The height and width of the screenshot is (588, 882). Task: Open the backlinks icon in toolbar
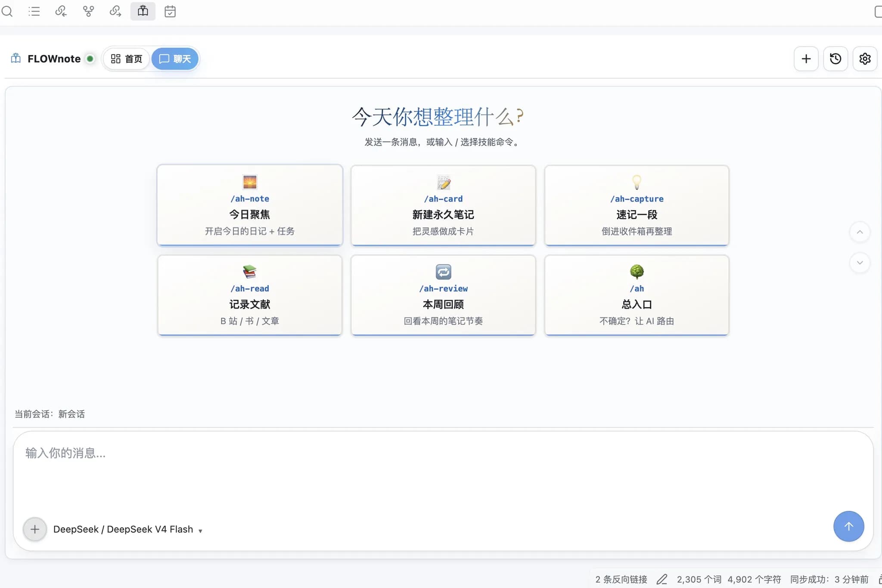[x=61, y=11]
